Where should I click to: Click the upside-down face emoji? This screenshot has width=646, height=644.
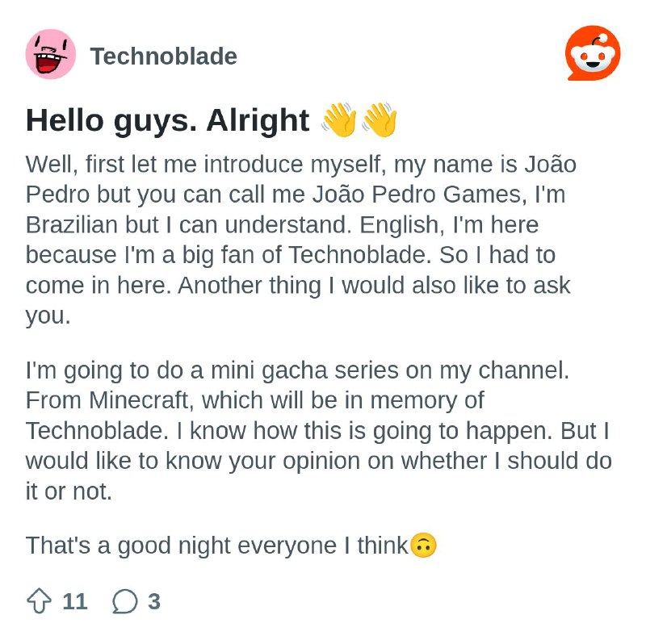click(423, 546)
